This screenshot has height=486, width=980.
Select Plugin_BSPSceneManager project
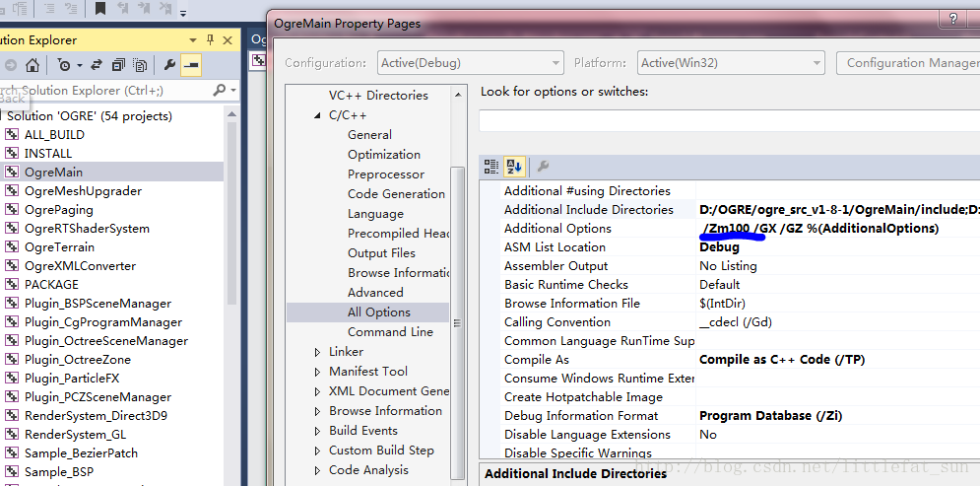pyautogui.click(x=98, y=304)
